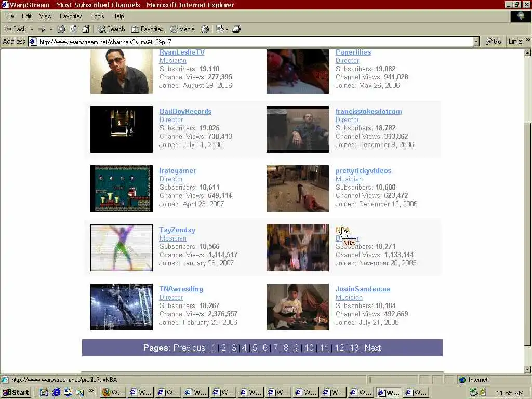Click the NBA channel thumbnail
Image resolution: width=532 pixels, height=399 pixels.
click(x=298, y=248)
